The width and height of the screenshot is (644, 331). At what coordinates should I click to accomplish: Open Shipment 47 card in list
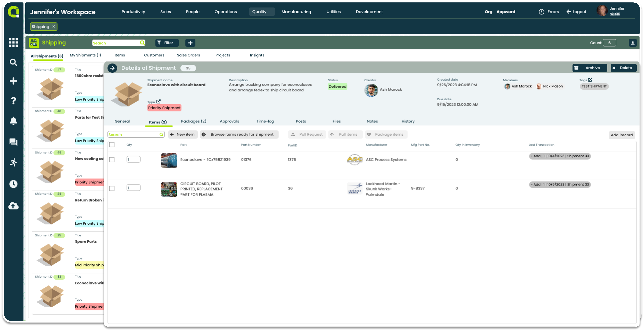click(x=68, y=87)
